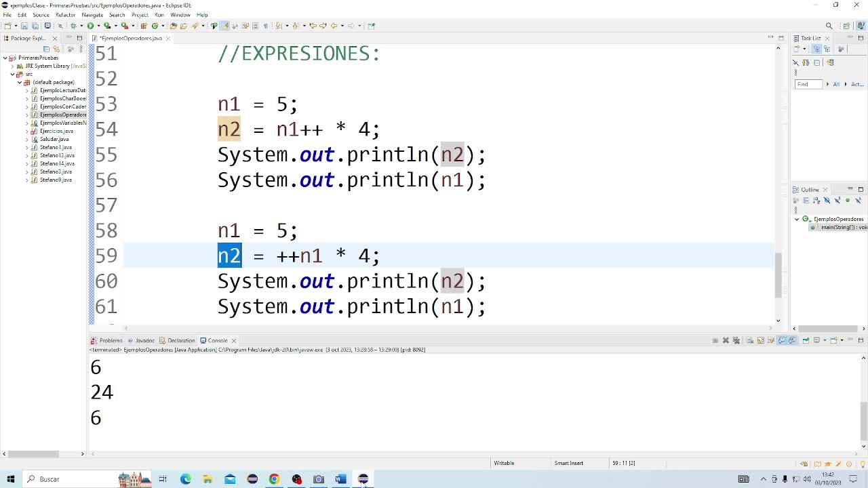Click the Pin Console icon

806,340
